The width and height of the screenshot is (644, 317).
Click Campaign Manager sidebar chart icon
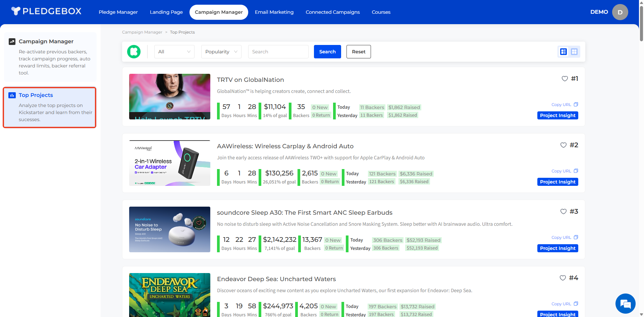[x=12, y=42]
